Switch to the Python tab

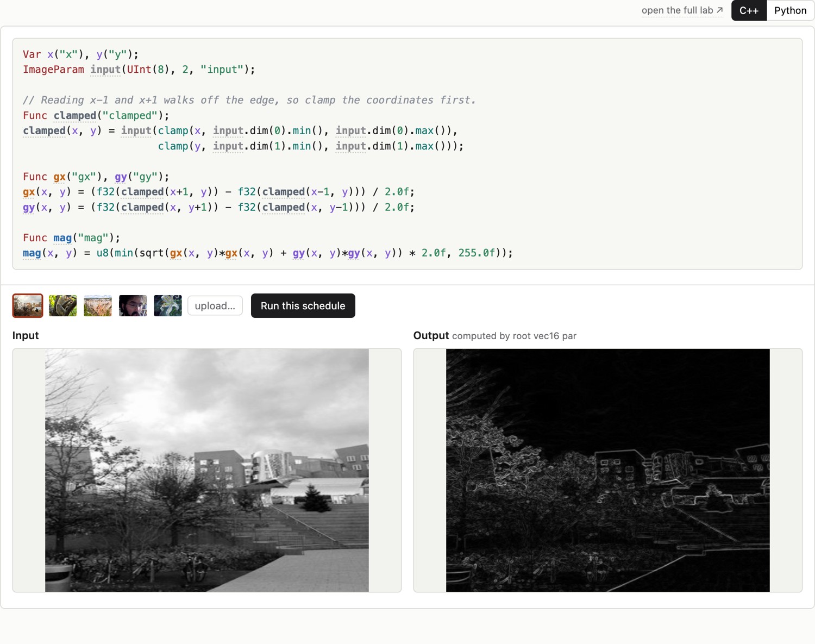pos(790,10)
